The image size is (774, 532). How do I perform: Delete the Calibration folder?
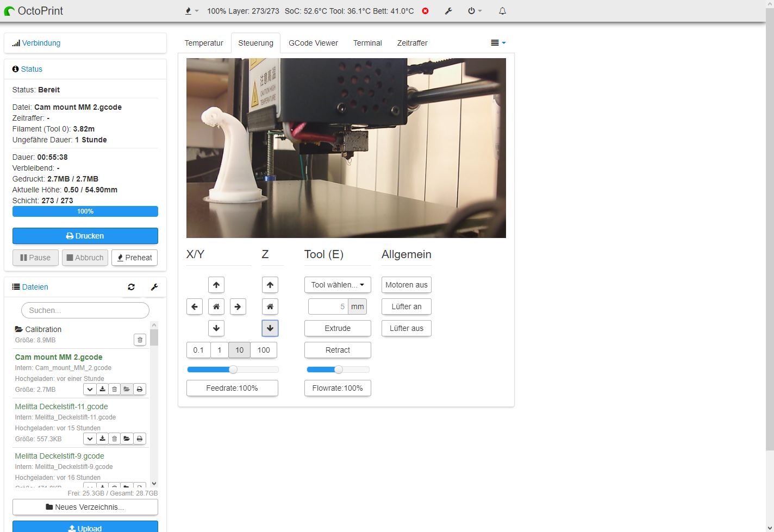coord(140,340)
